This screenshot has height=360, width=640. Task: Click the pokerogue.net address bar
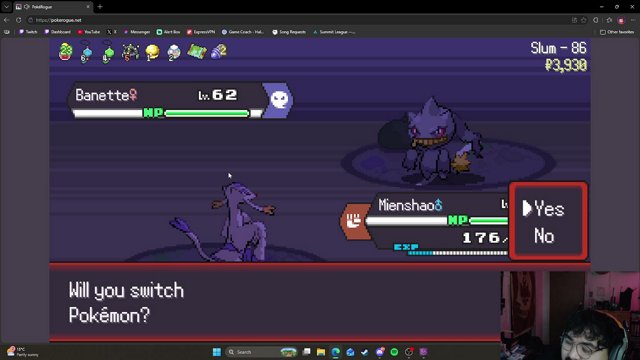302,20
